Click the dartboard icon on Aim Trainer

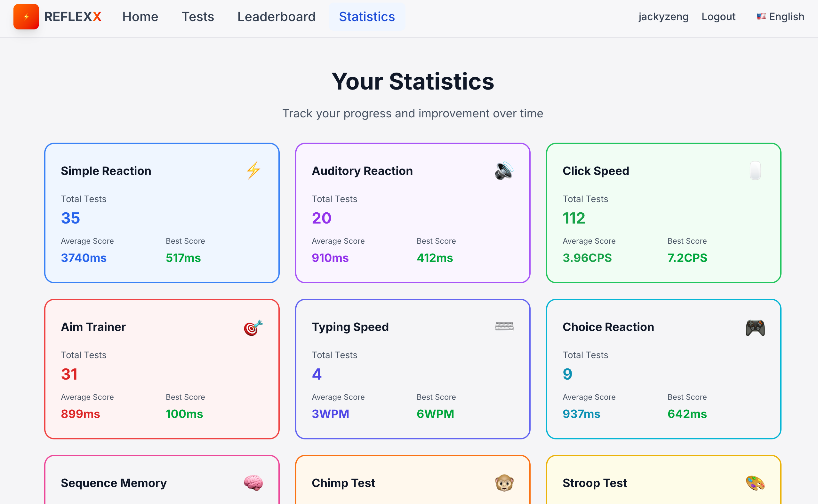click(x=253, y=328)
